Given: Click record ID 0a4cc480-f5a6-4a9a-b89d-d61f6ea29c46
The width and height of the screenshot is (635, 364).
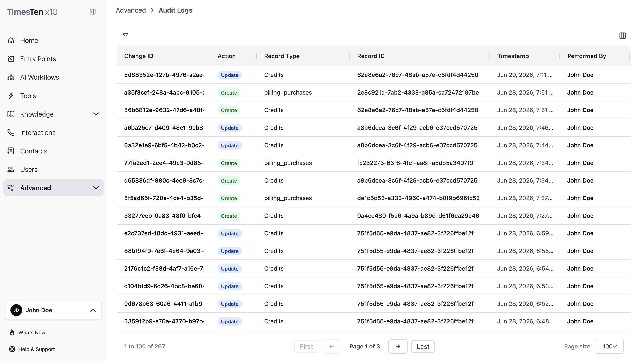Looking at the screenshot, I should pos(418,216).
